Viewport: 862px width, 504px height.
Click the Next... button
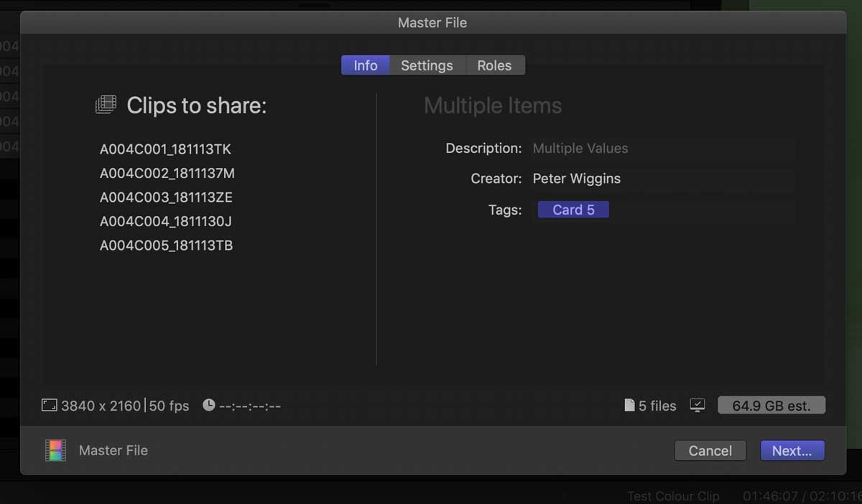pyautogui.click(x=792, y=451)
